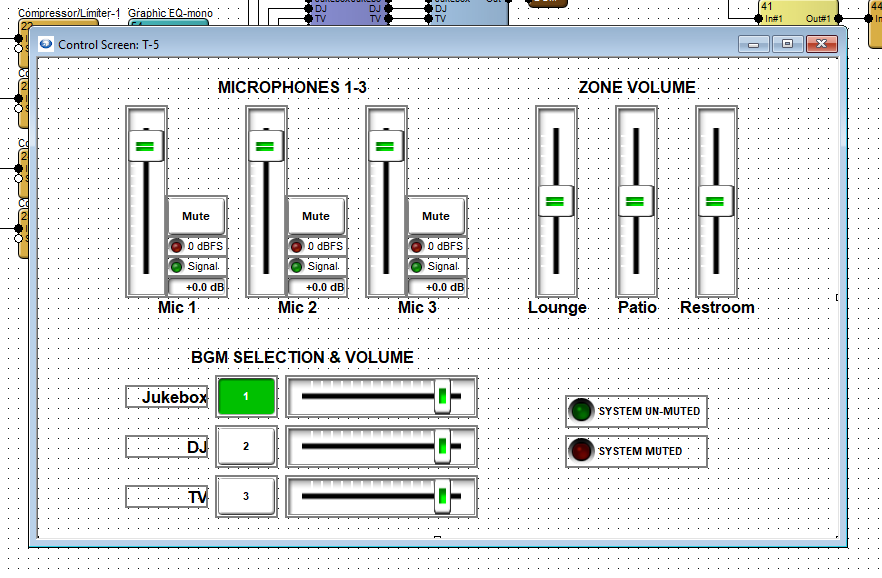882x578 pixels.
Task: Click Control Screen window title icon
Action: click(x=45, y=44)
